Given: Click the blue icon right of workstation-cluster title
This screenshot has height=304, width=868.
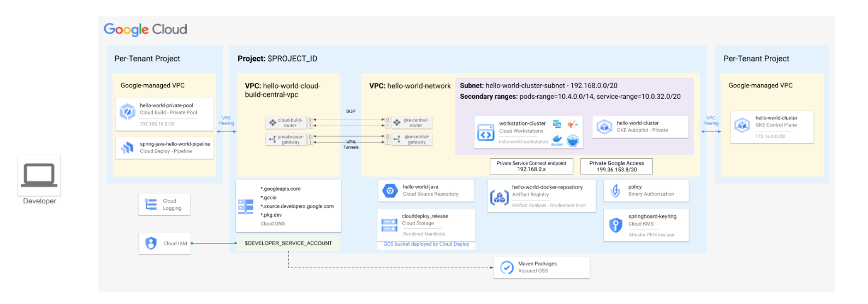Looking at the screenshot, I should pyautogui.click(x=557, y=124).
